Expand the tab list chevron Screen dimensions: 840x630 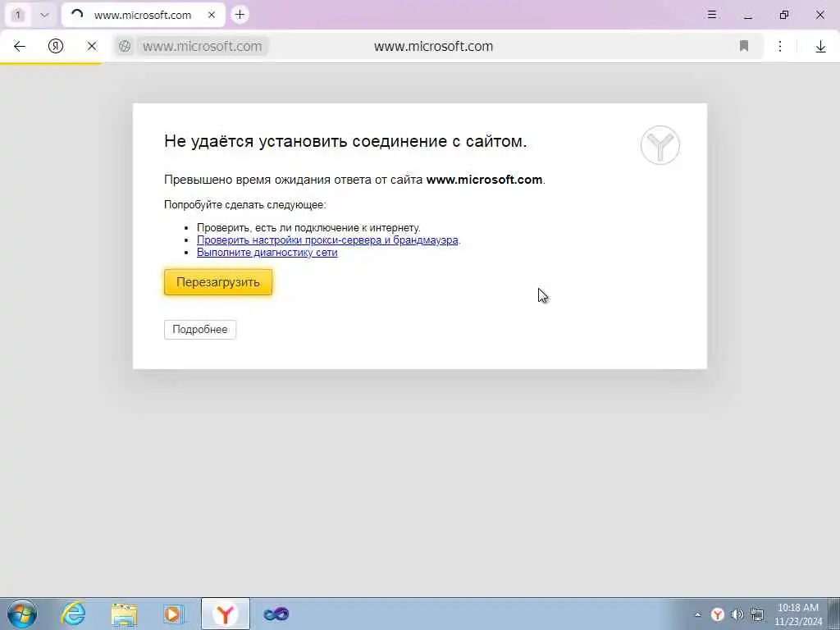44,15
